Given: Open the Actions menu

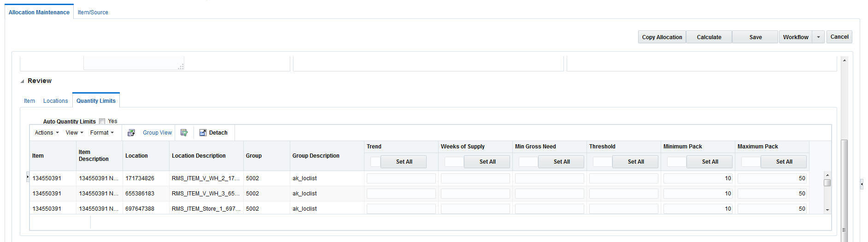Looking at the screenshot, I should click(47, 133).
